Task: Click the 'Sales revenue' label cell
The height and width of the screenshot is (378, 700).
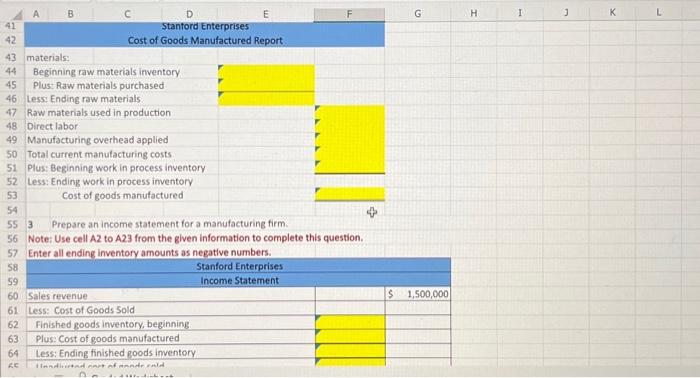Action: (x=57, y=296)
